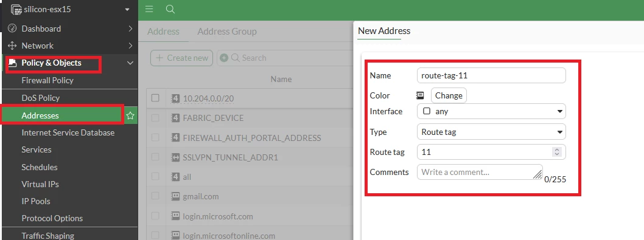Open IP Pools in the sidebar
Image resolution: width=644 pixels, height=240 pixels.
(x=36, y=202)
